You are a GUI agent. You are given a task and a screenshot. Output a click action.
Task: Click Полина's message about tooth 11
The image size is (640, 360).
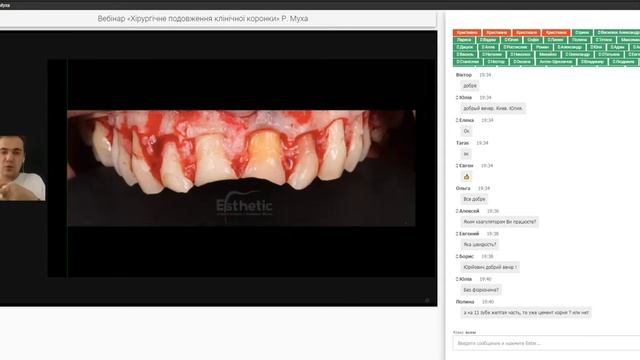526,312
